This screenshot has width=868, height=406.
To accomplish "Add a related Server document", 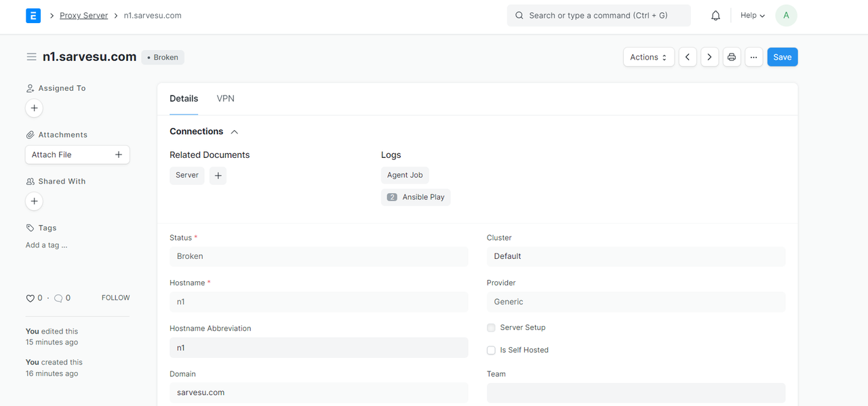I will 218,176.
